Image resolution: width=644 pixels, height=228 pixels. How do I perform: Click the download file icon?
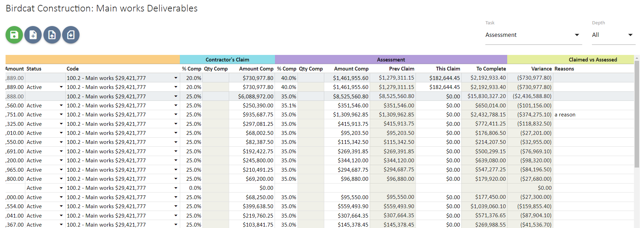(71, 35)
